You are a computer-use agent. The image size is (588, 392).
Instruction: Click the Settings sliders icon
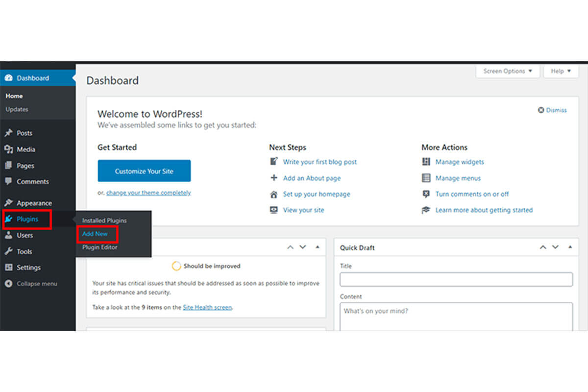pos(8,268)
